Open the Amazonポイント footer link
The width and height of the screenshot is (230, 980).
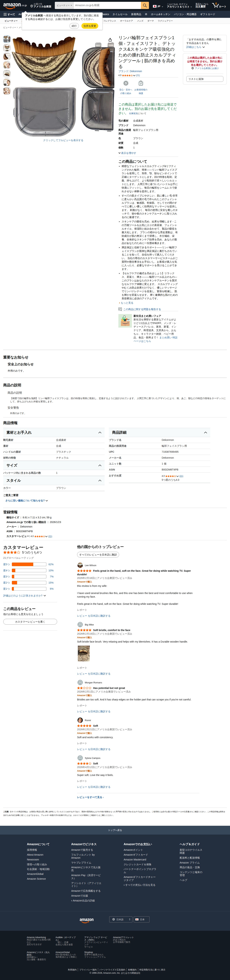(x=134, y=850)
